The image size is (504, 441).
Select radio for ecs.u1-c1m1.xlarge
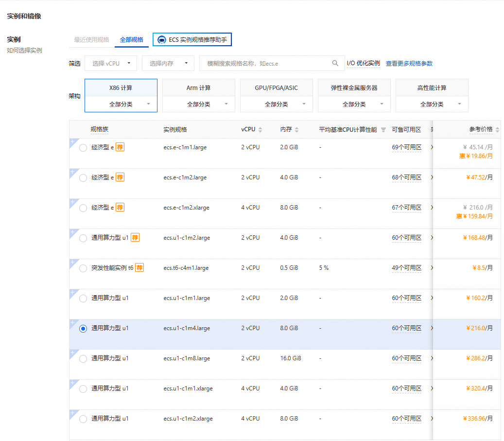(x=83, y=389)
